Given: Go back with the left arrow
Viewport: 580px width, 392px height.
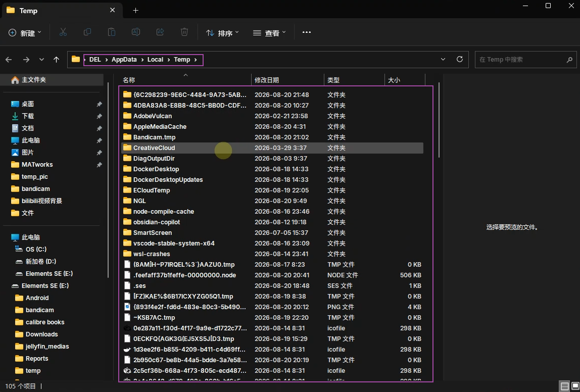Looking at the screenshot, I should [x=9, y=60].
